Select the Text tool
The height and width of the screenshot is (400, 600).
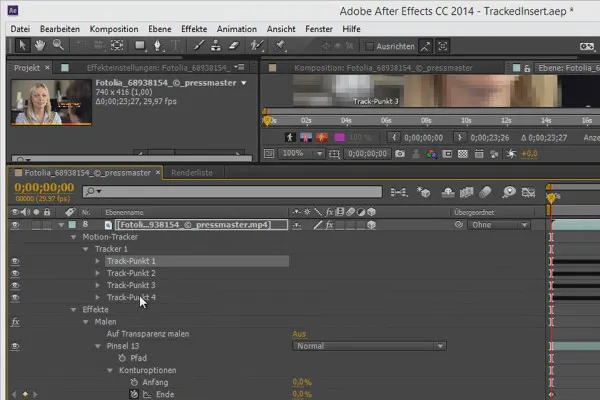point(175,46)
